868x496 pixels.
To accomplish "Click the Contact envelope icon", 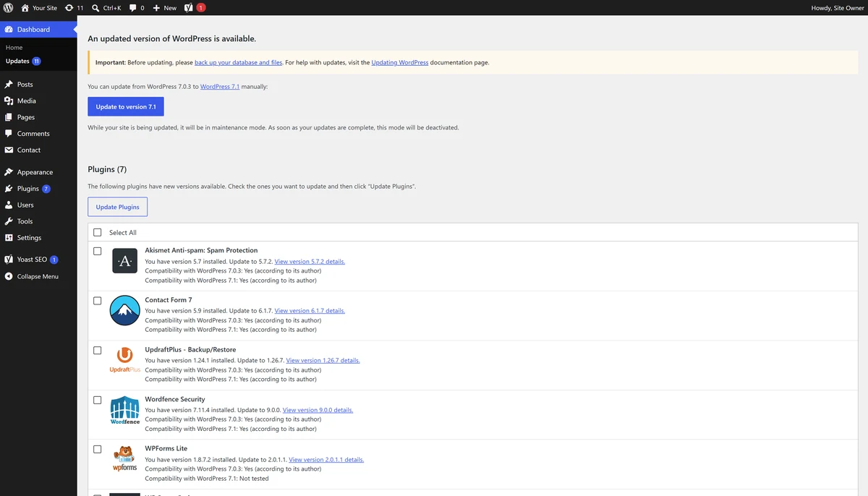I will point(9,150).
